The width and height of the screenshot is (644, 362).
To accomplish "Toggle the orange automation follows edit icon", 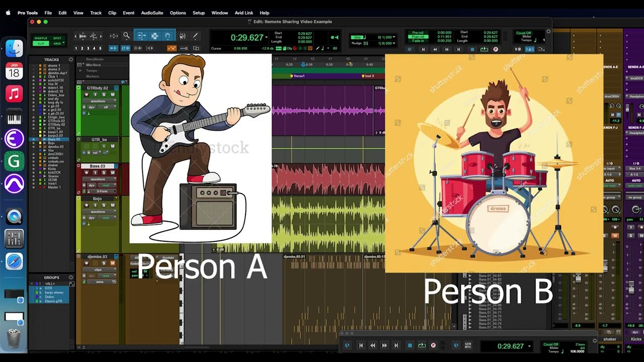I will [x=172, y=48].
